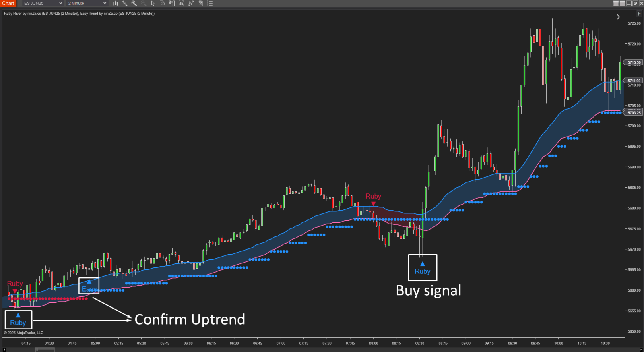Click the 5725.00 price axis label

click(x=634, y=23)
